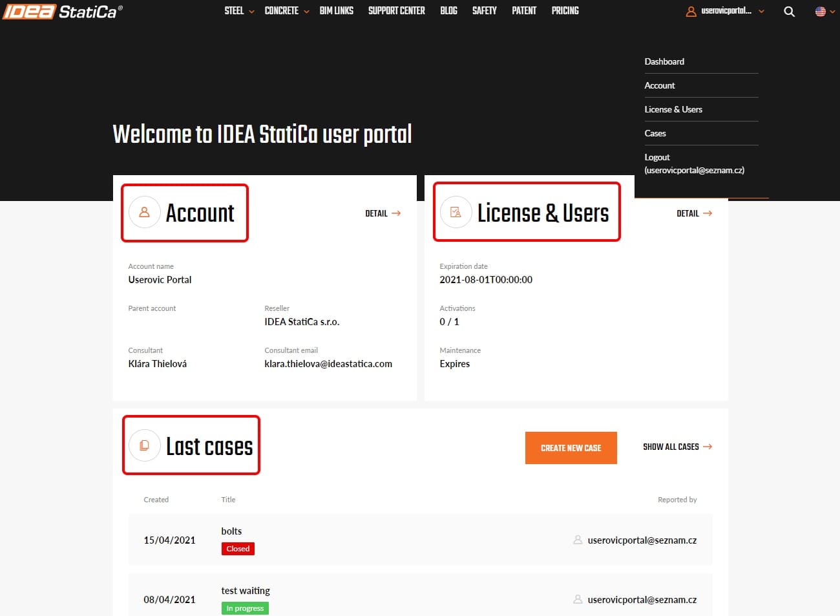This screenshot has height=616, width=840.
Task: Open the language selector chevron
Action: [x=832, y=12]
